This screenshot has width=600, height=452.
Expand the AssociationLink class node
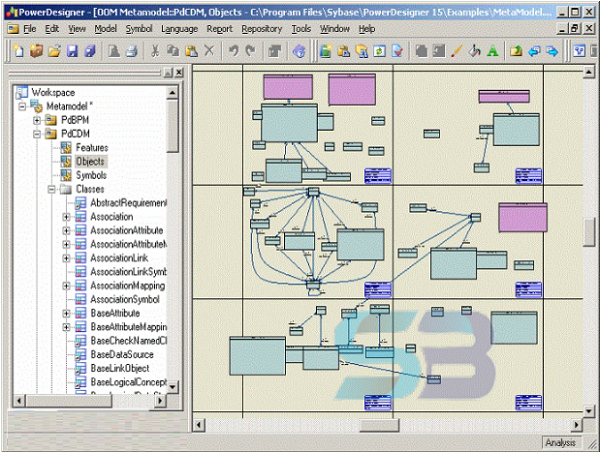tap(66, 258)
